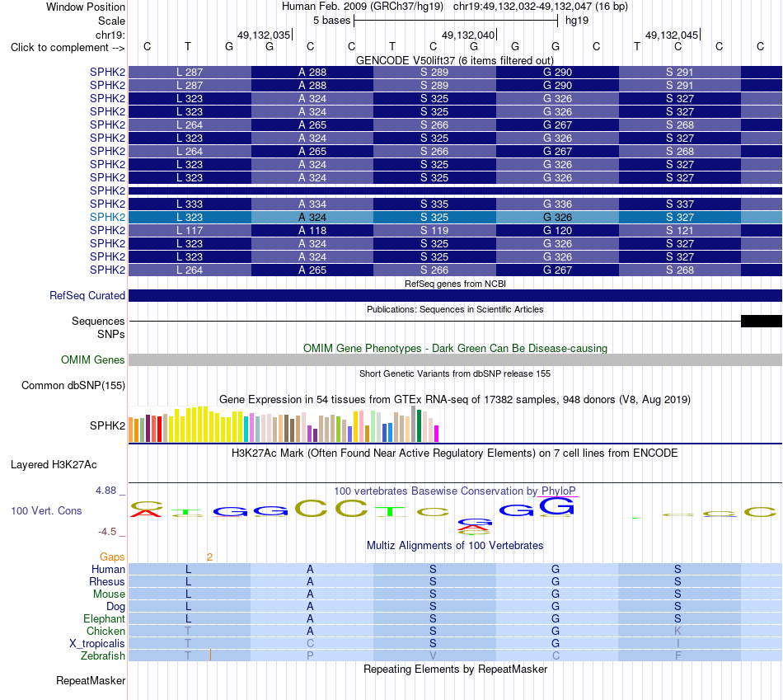
Task: Click the hg19 text beside scale bar
Action: [x=577, y=21]
